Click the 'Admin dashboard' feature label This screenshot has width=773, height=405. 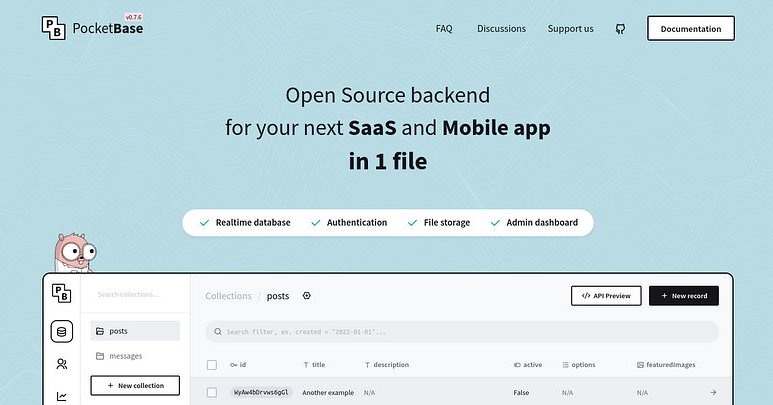[542, 223]
